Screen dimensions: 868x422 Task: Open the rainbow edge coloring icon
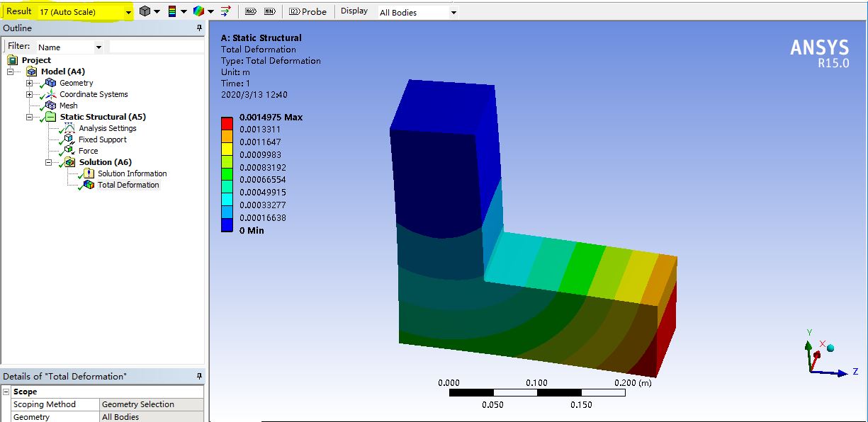tap(198, 11)
